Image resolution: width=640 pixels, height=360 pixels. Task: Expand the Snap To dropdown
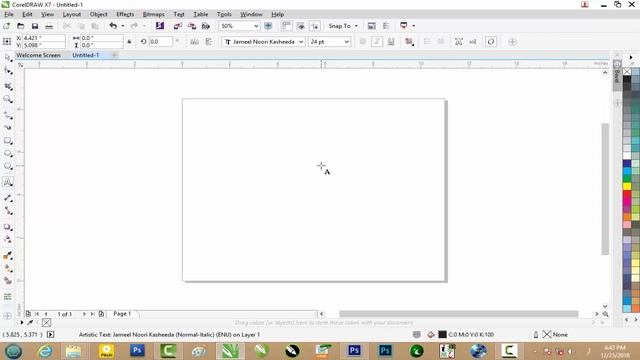356,26
